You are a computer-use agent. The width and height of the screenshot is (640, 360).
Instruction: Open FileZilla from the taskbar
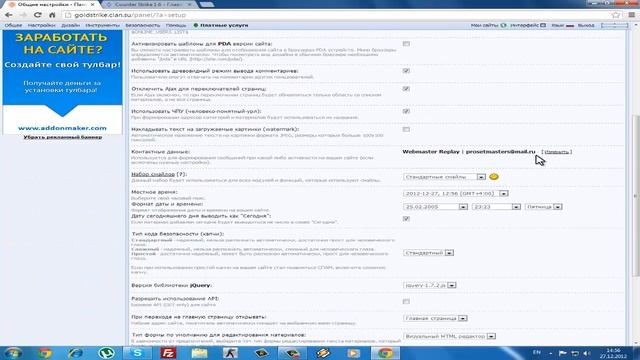point(168,353)
